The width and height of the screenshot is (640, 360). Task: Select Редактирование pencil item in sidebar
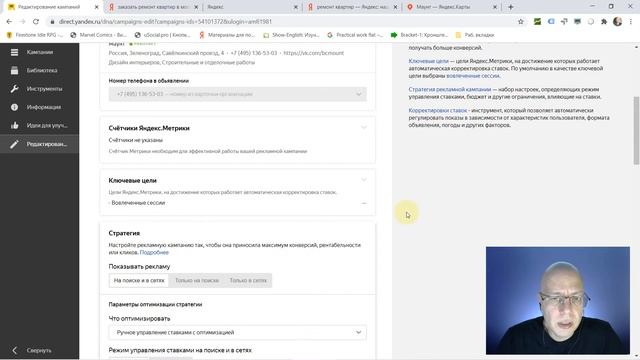click(x=39, y=144)
